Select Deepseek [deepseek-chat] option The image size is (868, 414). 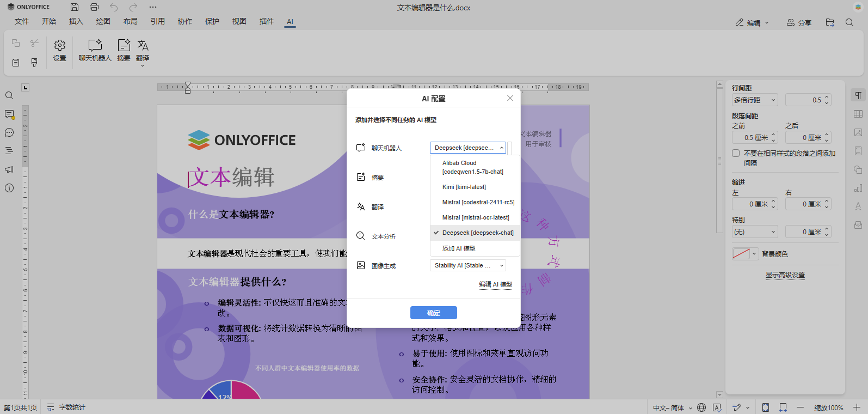click(475, 233)
